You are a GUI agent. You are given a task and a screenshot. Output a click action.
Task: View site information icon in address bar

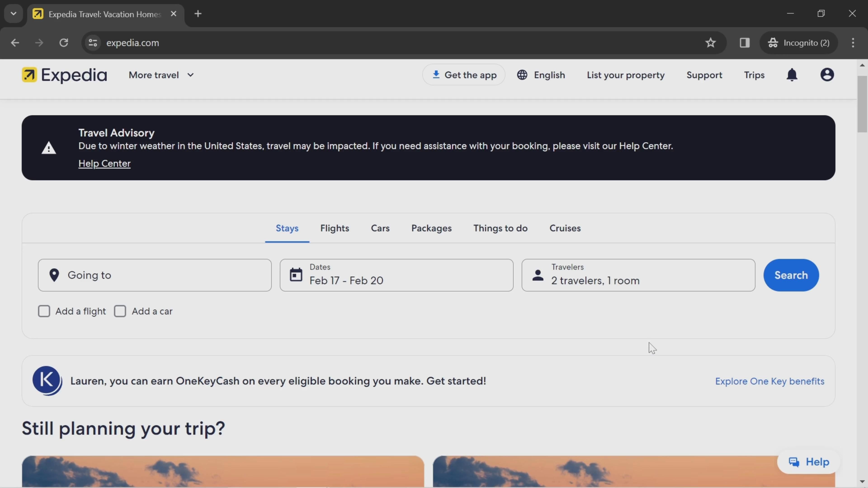click(93, 43)
